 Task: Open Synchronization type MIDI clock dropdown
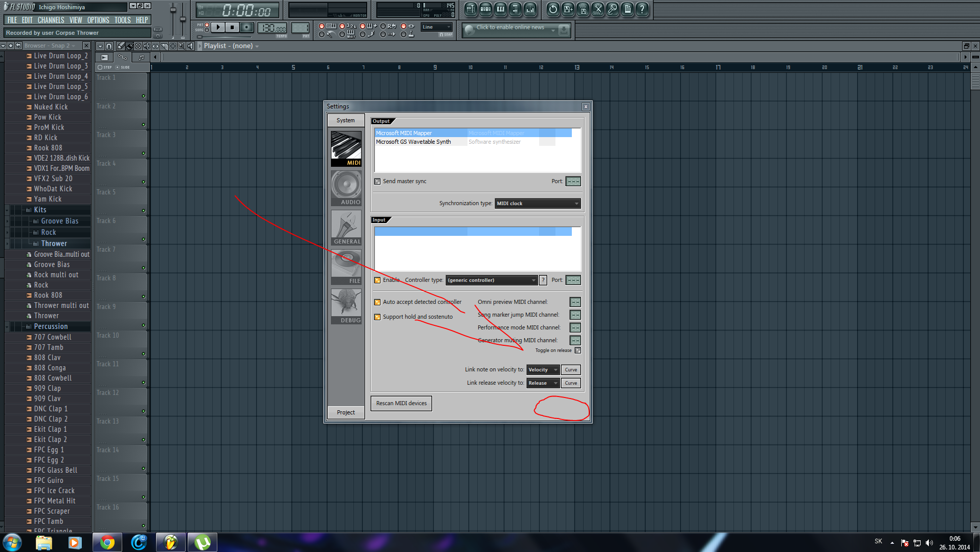538,204
